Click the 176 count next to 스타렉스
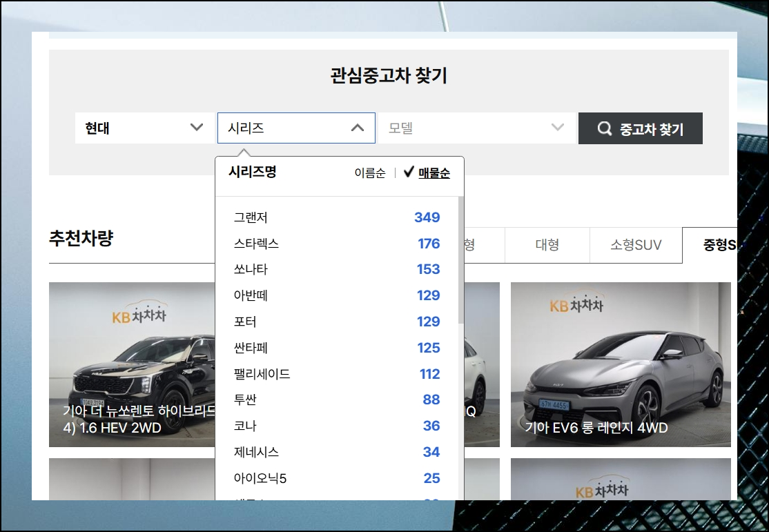 tap(429, 243)
